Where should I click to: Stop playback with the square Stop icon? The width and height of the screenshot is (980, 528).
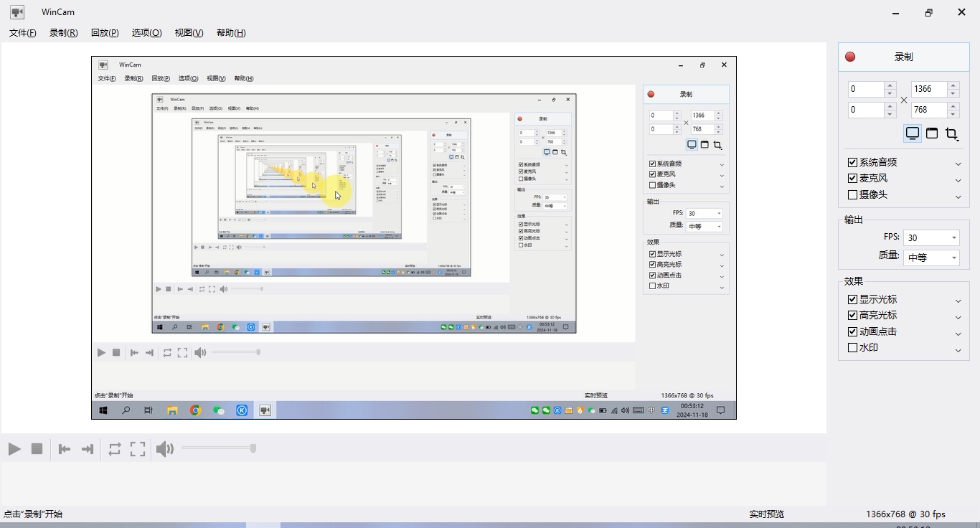[37, 449]
